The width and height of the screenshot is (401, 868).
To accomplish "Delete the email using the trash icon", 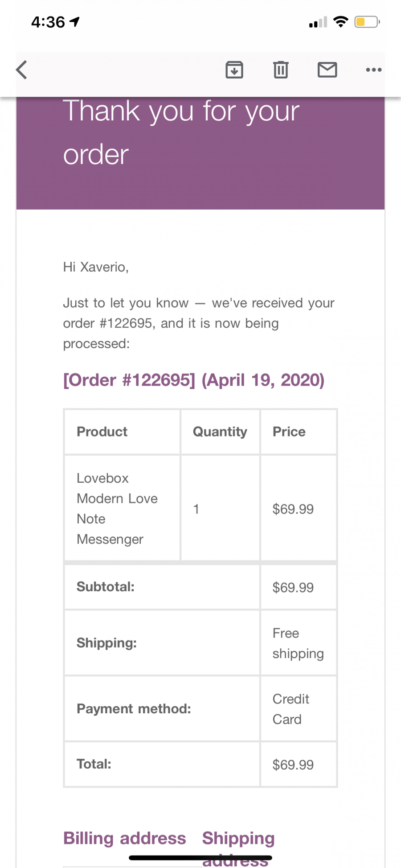I will (x=281, y=70).
